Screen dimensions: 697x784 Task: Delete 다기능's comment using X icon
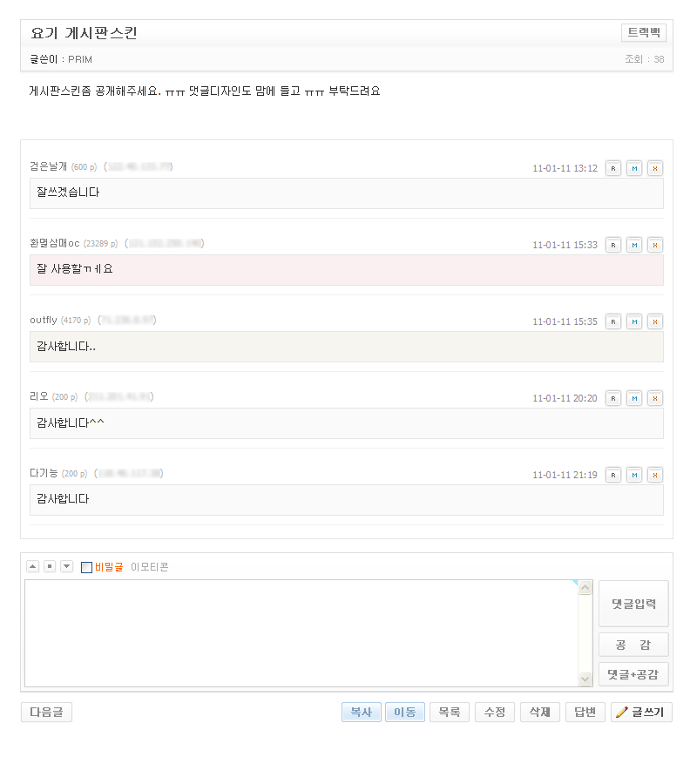pos(655,475)
